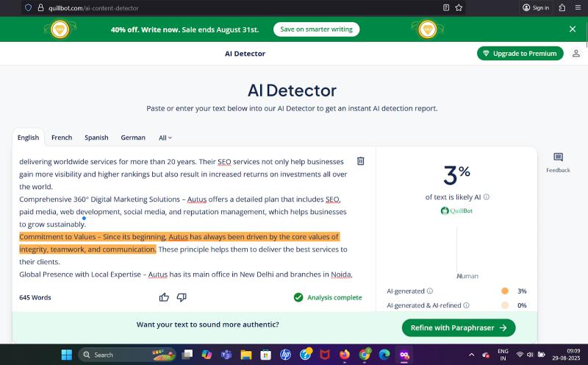Switch to Chrome in the taskbar
Screen dimensions: 588x365
coord(364,355)
